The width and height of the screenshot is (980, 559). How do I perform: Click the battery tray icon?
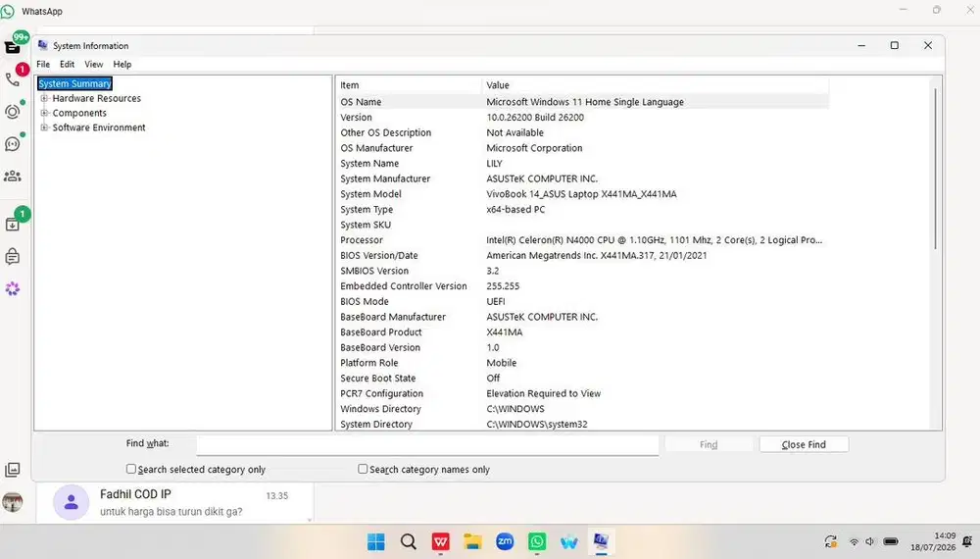891,541
